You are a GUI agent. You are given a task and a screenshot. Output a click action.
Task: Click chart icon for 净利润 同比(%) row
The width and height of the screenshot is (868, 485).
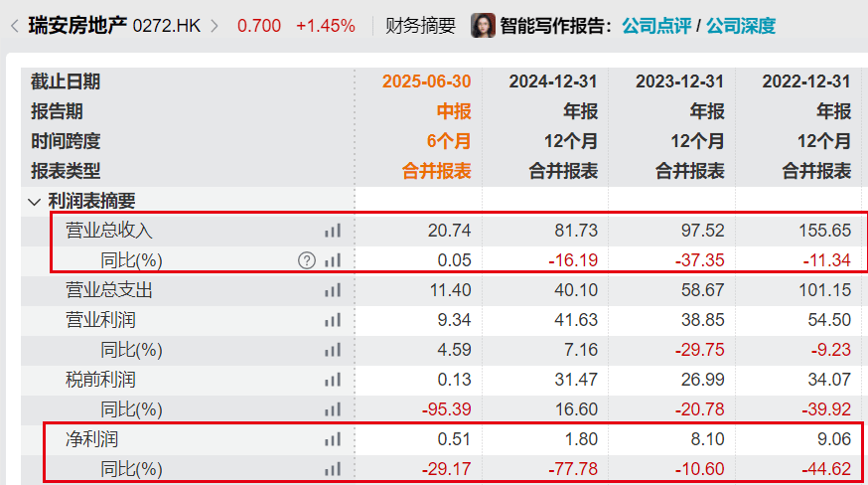[332, 468]
